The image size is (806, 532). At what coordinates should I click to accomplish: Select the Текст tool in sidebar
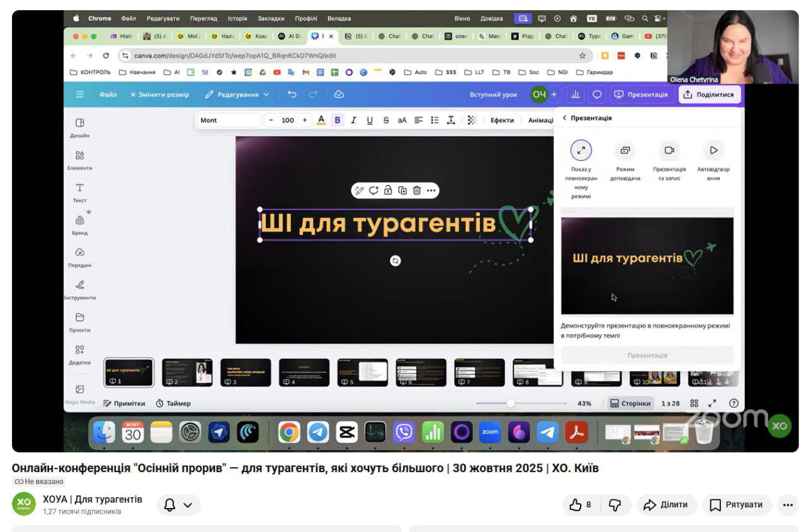80,191
